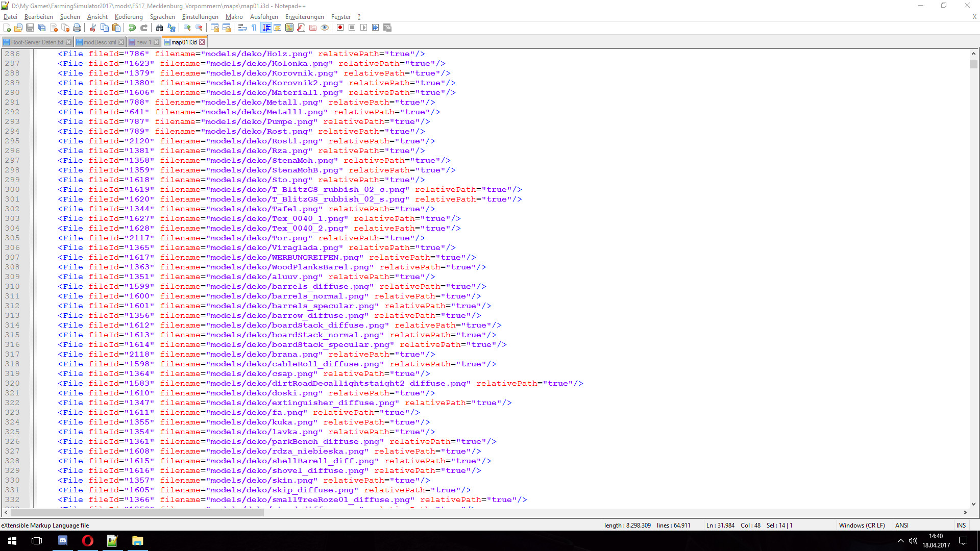Start macro recording with red dot icon
Viewport: 980px width, 551px height.
click(340, 28)
